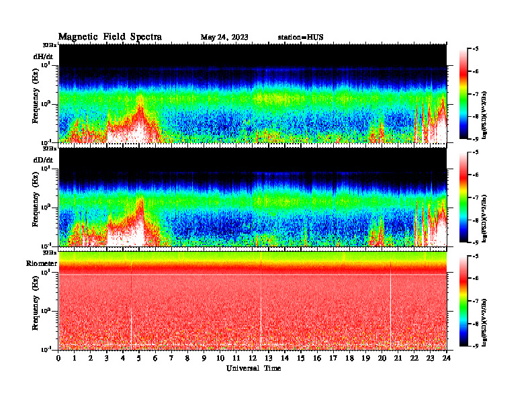This screenshot has height=411, width=532.
Task: Click the "Magnetic Field Spectra" title
Action: 110,37
